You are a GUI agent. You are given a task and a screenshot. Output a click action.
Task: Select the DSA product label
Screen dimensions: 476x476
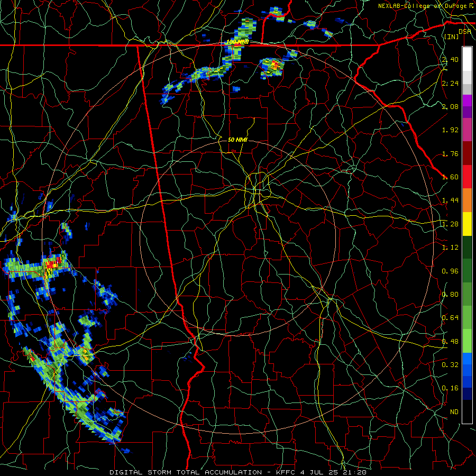465,32
